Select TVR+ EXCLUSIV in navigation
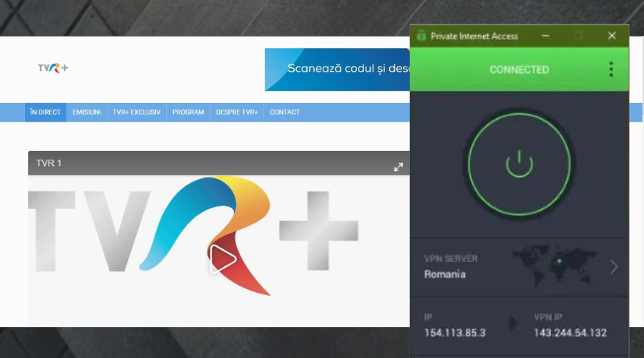This screenshot has width=644, height=358. 137,112
